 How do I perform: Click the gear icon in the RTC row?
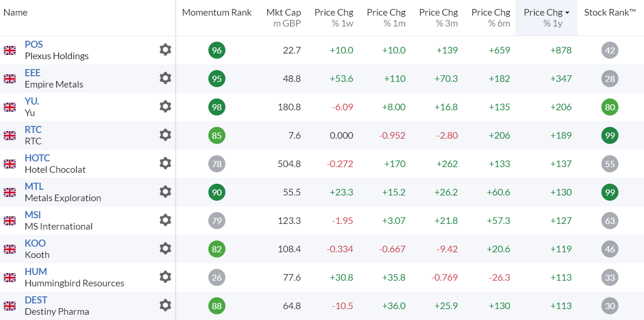[x=165, y=135]
